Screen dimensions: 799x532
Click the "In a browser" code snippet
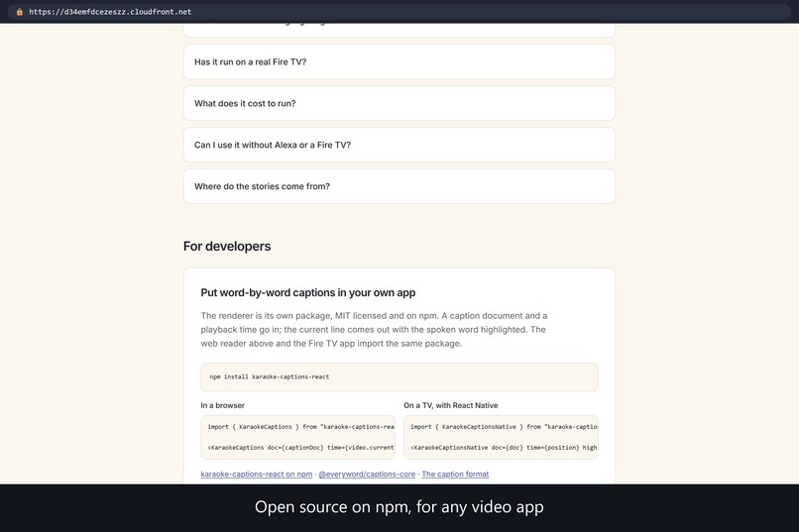(297, 437)
